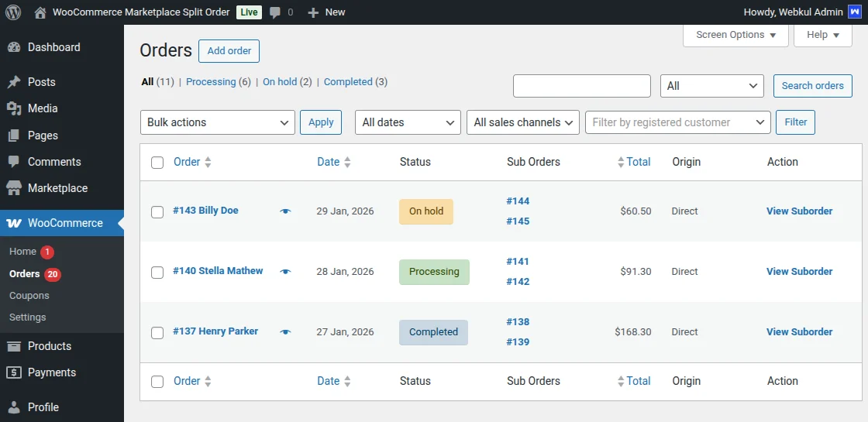Select checkbox for order #137 Henry Parker

pyautogui.click(x=157, y=332)
